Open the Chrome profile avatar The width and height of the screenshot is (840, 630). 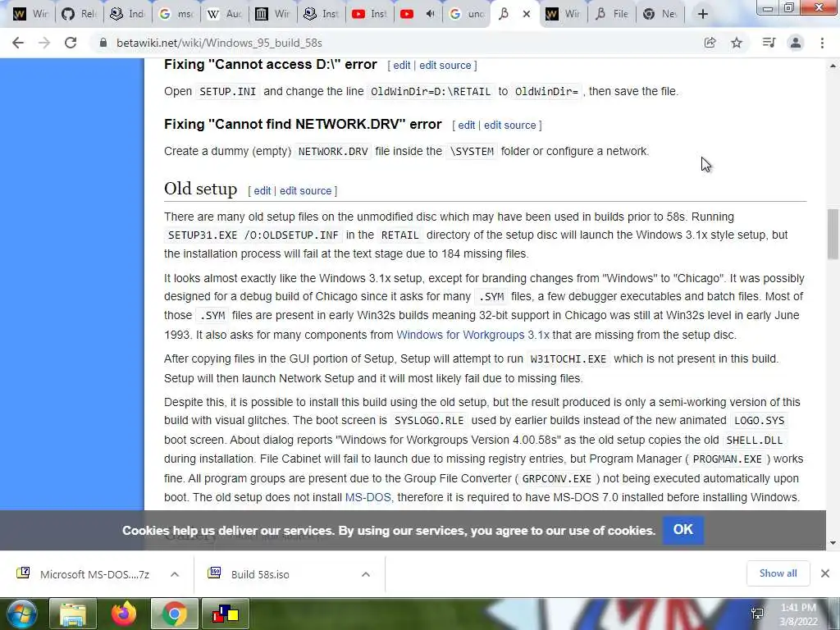tap(796, 43)
